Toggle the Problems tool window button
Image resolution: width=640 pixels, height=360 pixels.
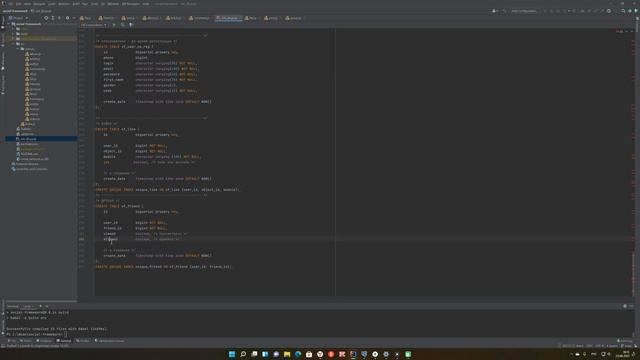[x=44, y=341]
